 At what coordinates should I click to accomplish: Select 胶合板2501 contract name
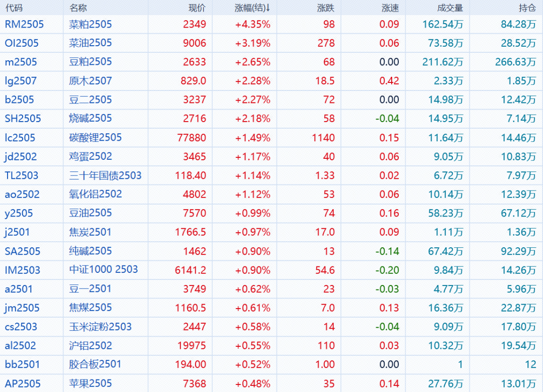[x=96, y=364]
